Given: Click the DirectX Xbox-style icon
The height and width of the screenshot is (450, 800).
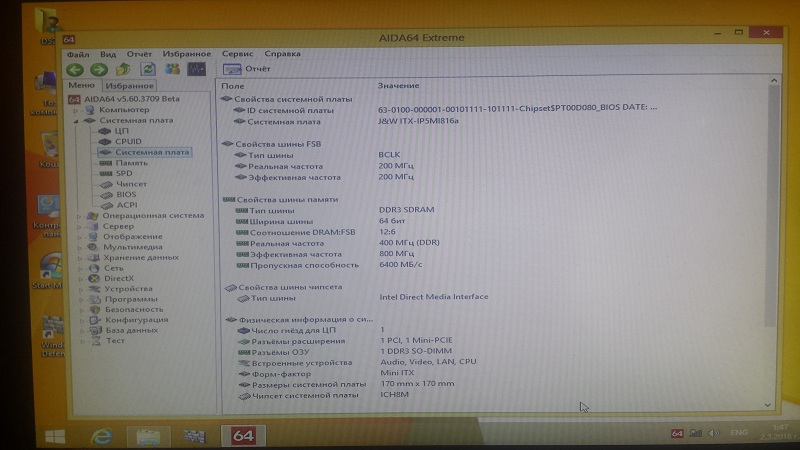Looking at the screenshot, I should [x=94, y=279].
